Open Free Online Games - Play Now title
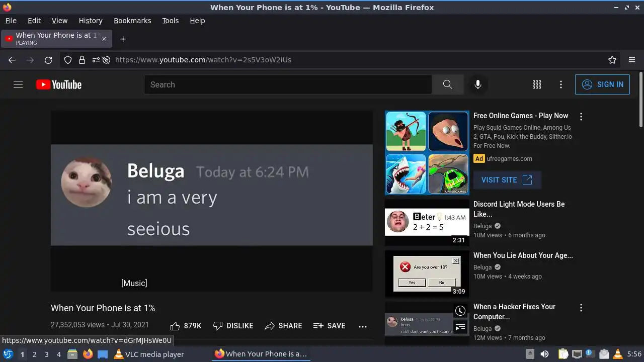 (521, 116)
